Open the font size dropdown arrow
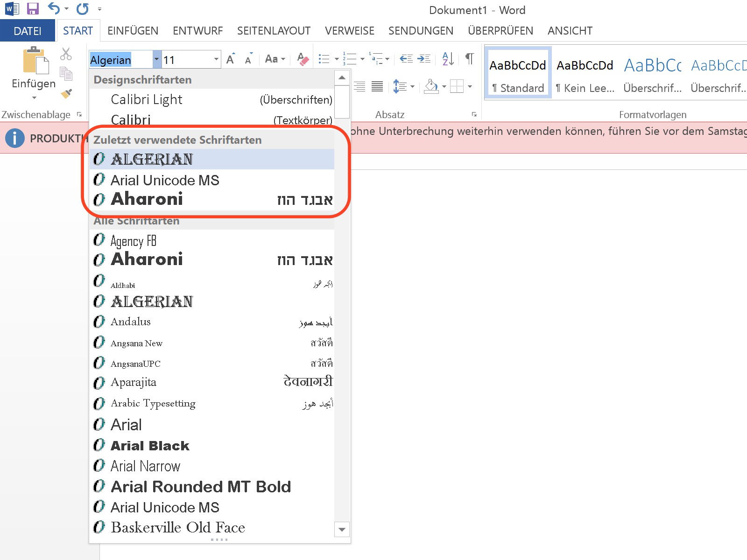The height and width of the screenshot is (560, 747). (x=216, y=59)
